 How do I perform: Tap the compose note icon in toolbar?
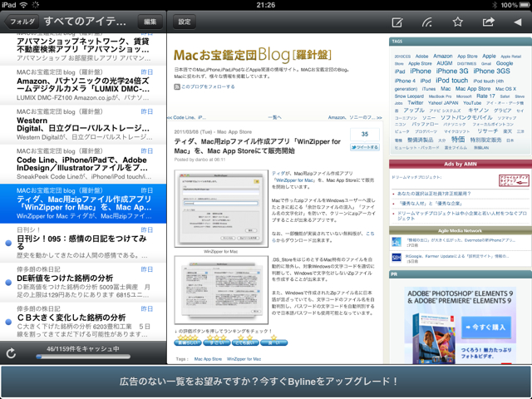click(x=398, y=22)
